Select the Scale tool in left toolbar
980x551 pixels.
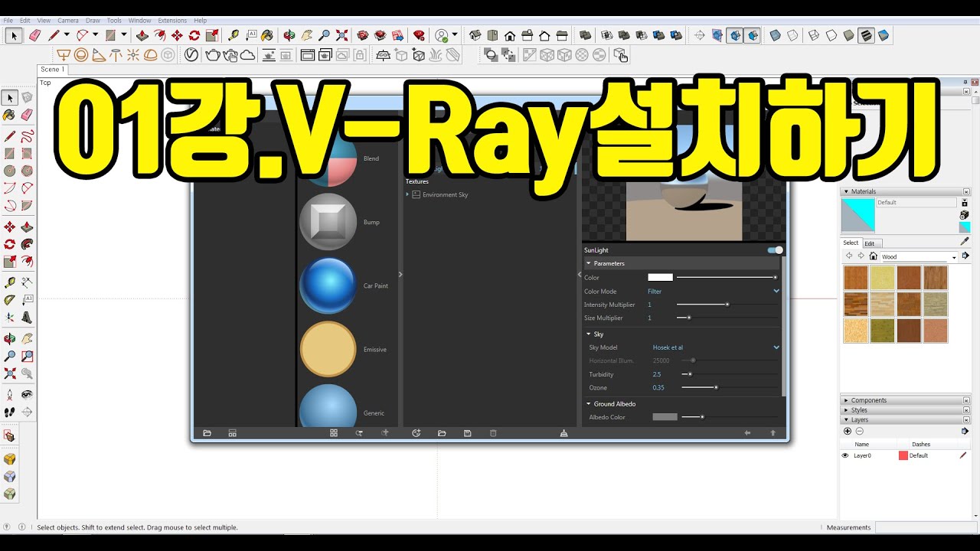tap(10, 262)
